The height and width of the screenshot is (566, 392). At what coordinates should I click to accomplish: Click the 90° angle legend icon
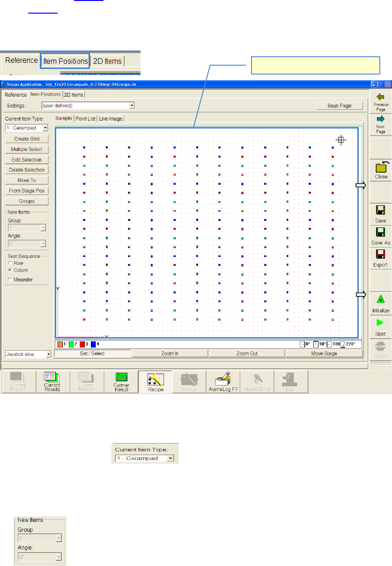[316, 344]
